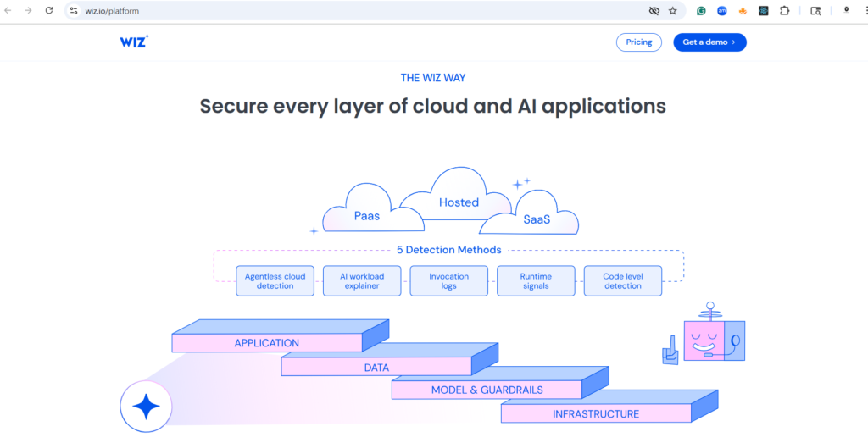The height and width of the screenshot is (443, 868).
Task: Open site information icon beside the URL
Action: (74, 11)
